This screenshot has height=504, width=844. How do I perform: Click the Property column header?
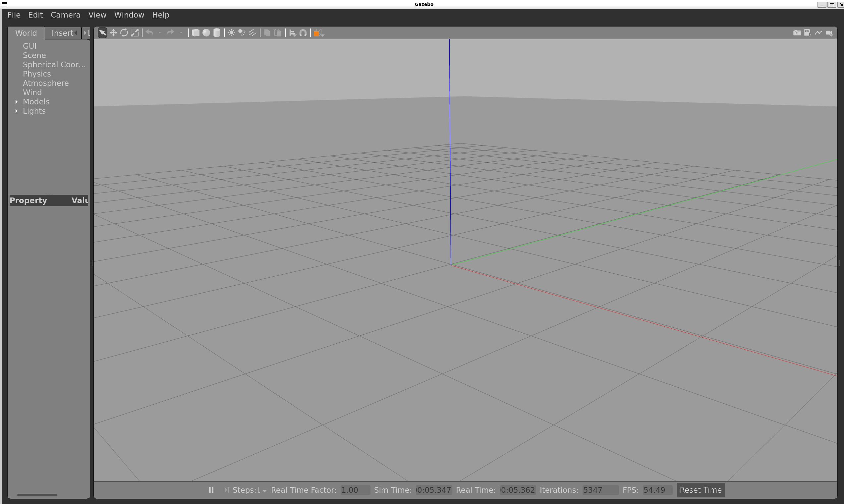coord(28,200)
